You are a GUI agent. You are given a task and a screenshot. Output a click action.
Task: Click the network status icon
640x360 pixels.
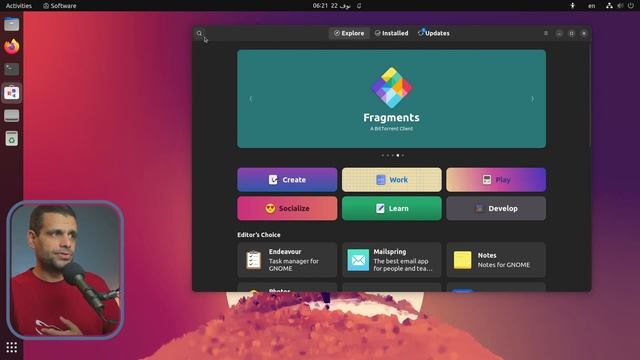coord(609,6)
